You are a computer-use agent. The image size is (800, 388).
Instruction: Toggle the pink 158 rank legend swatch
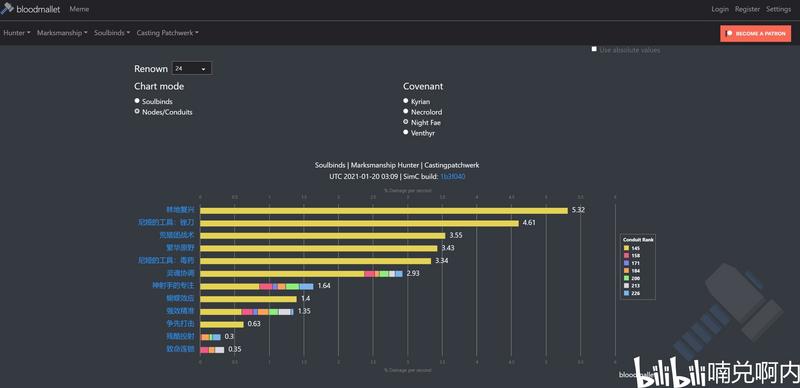tap(627, 255)
